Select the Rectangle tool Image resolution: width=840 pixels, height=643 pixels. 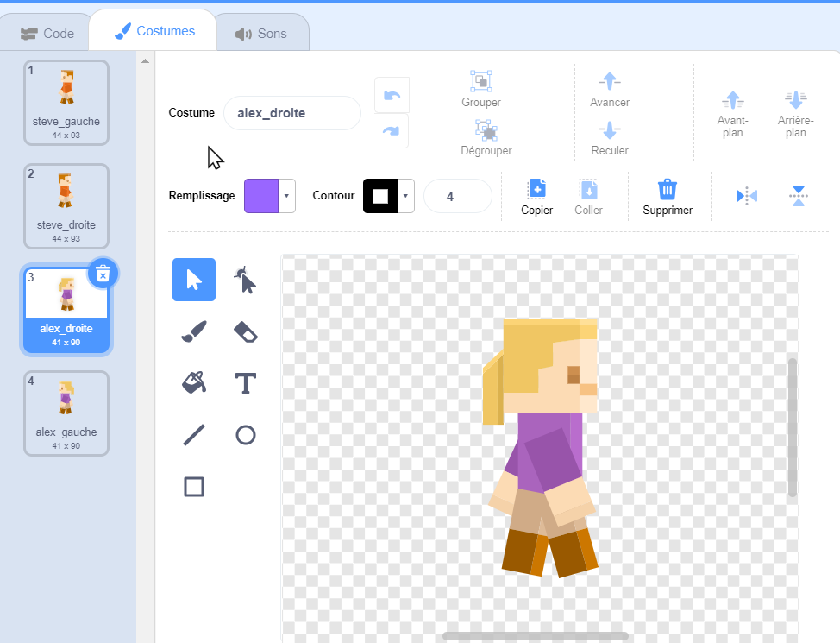[x=194, y=487]
